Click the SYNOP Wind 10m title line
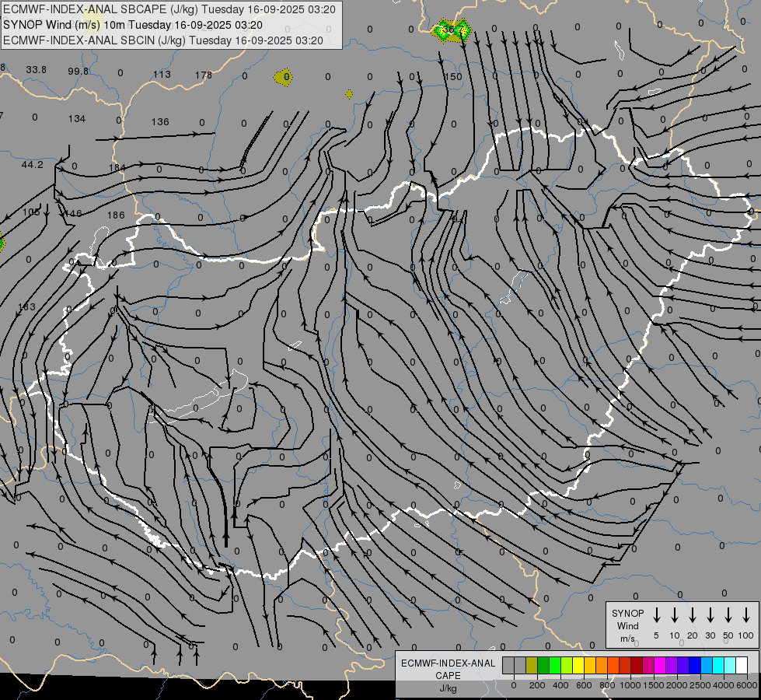761x700 pixels. 132,25
